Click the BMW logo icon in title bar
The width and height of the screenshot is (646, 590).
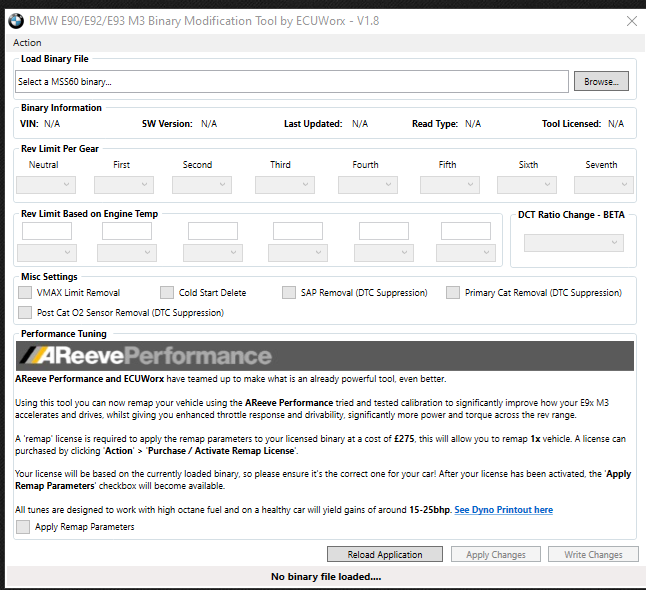click(17, 21)
